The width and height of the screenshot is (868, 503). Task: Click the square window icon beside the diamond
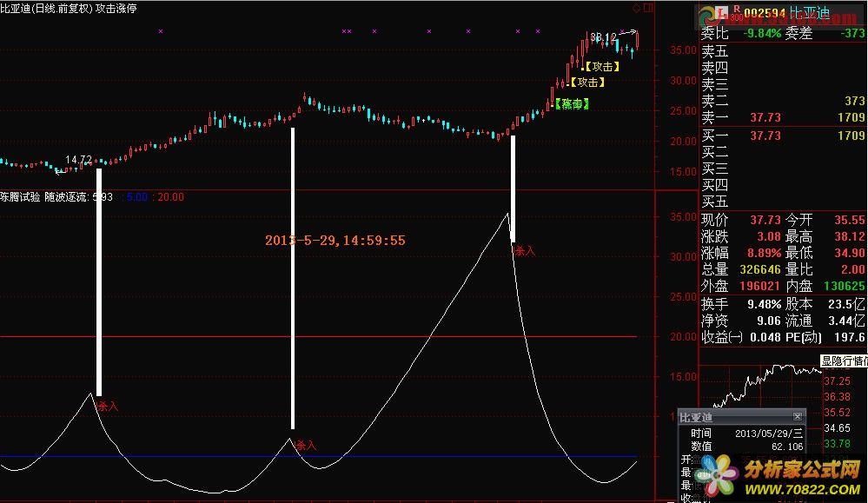pyautogui.click(x=648, y=8)
